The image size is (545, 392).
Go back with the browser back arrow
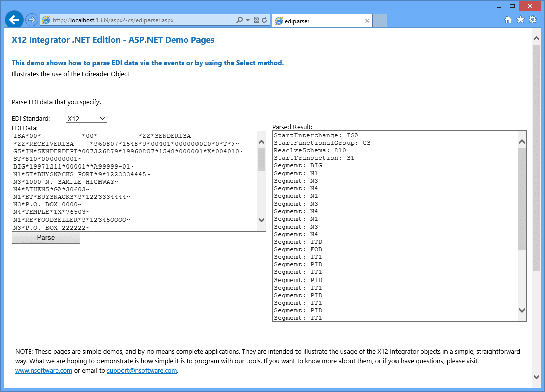14,20
